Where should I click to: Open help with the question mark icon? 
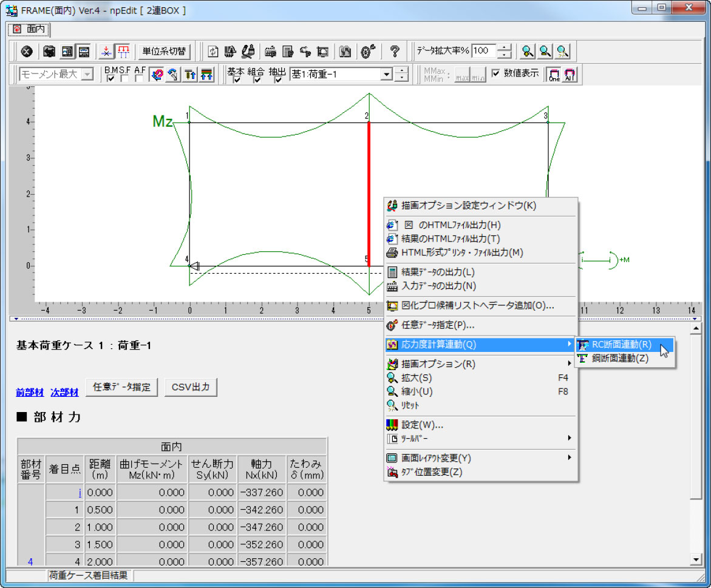[x=395, y=52]
